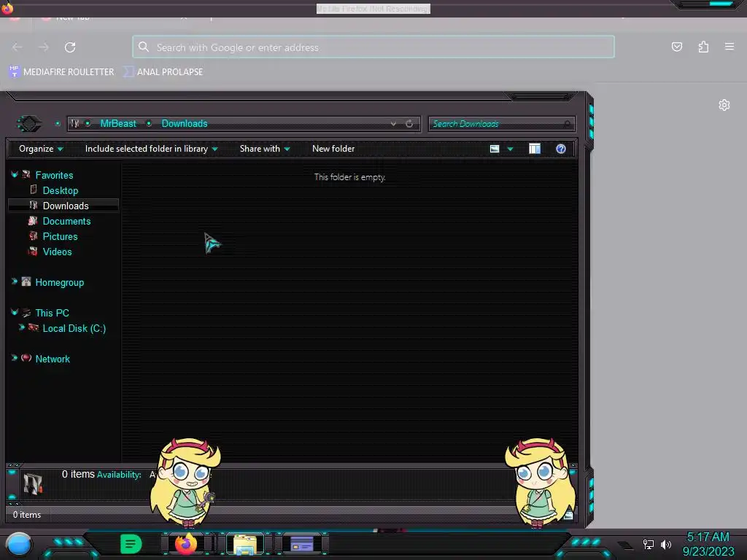
Task: Open the green notes app on taskbar
Action: click(131, 544)
